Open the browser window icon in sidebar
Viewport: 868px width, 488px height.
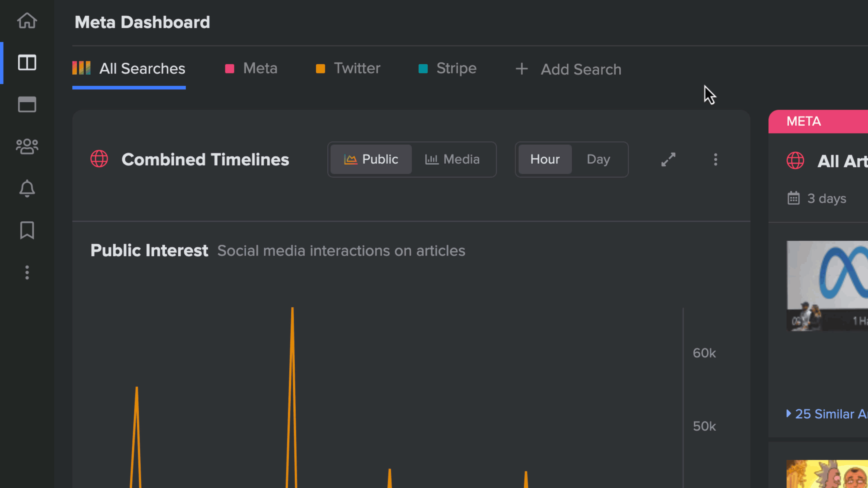click(x=27, y=104)
